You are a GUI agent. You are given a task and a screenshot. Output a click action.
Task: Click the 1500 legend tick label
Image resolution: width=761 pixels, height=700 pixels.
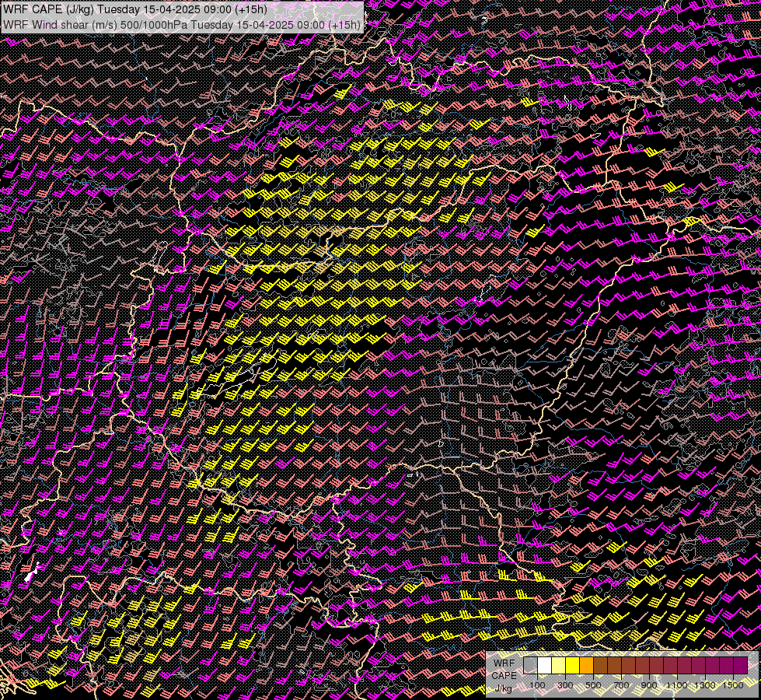[733, 685]
